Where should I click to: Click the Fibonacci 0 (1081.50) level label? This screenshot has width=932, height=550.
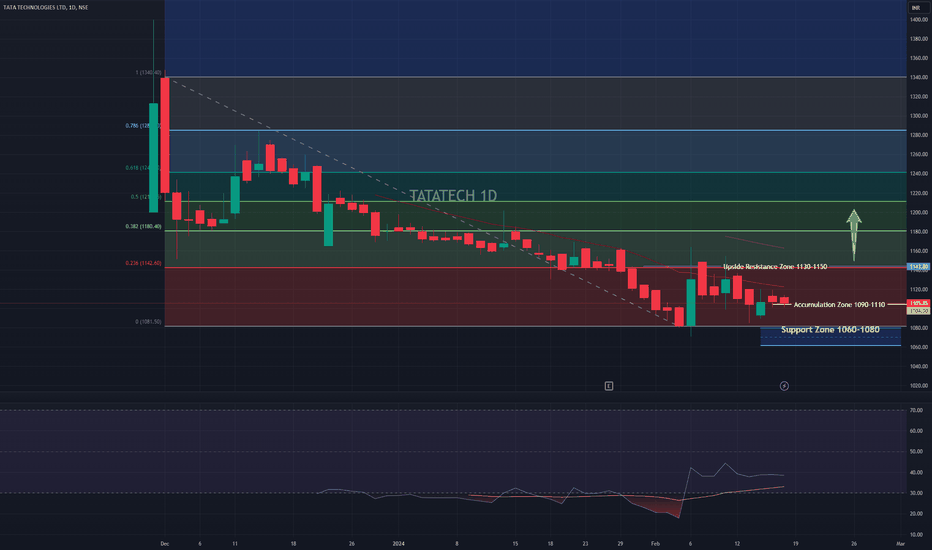point(148,322)
